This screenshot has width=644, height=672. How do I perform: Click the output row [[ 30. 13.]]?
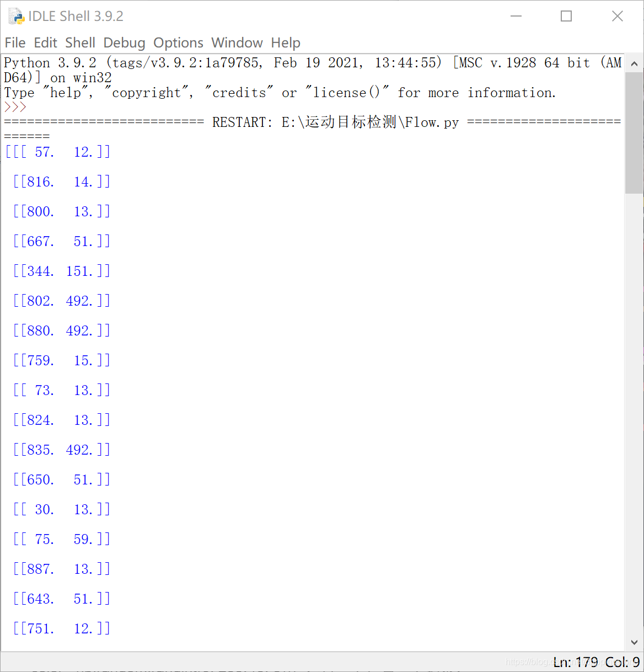click(x=61, y=509)
